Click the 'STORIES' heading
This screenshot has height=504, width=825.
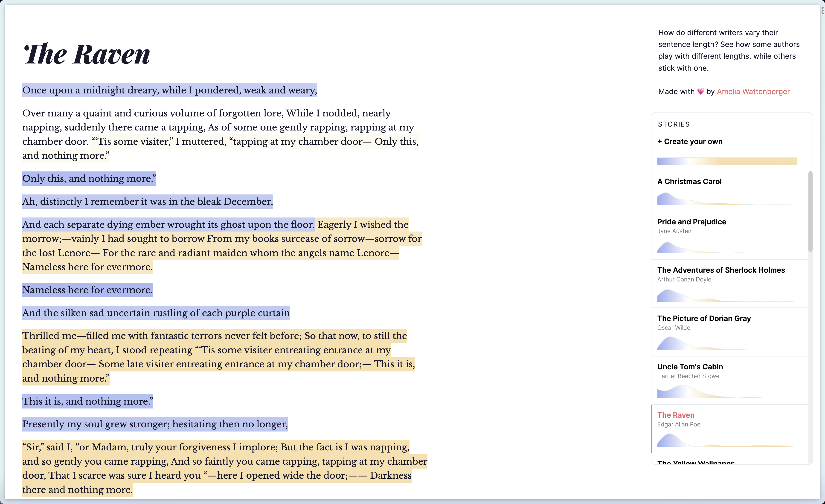674,124
